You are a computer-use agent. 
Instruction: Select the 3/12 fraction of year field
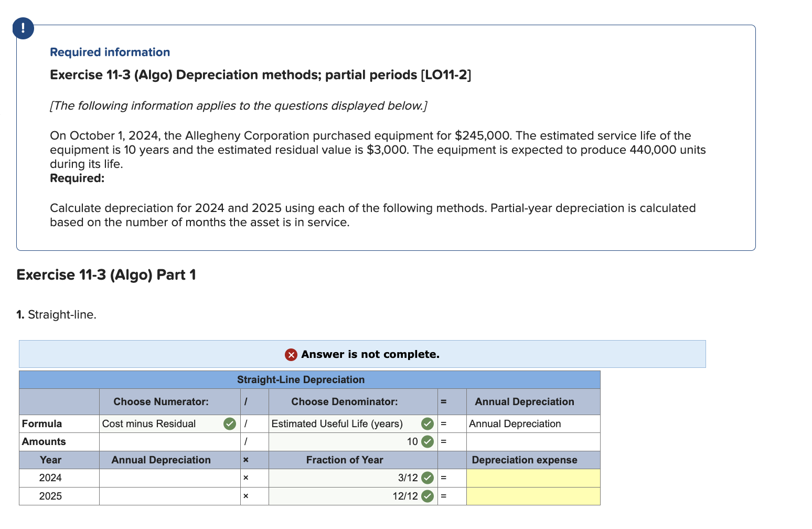pos(353,478)
